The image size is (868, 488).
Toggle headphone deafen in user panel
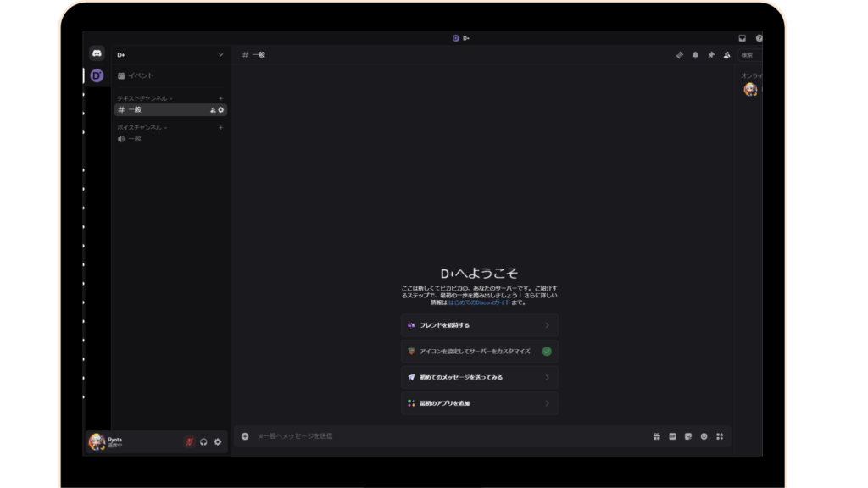[x=203, y=441]
